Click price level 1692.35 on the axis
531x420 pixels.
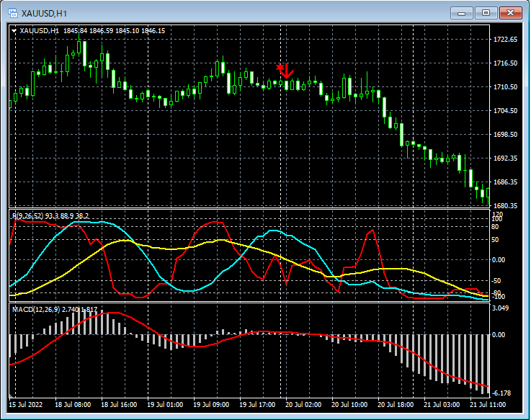505,158
